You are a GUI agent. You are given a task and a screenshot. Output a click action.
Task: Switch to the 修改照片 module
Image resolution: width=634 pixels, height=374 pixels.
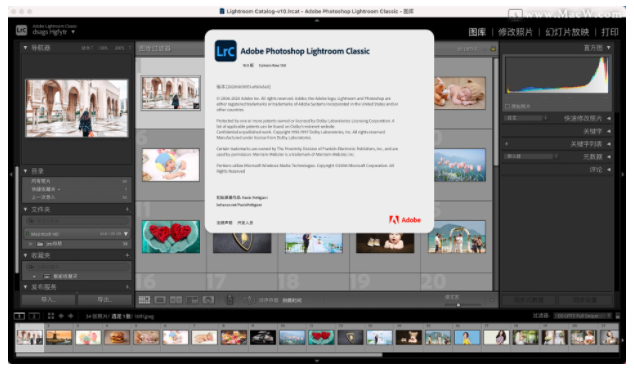(x=516, y=32)
